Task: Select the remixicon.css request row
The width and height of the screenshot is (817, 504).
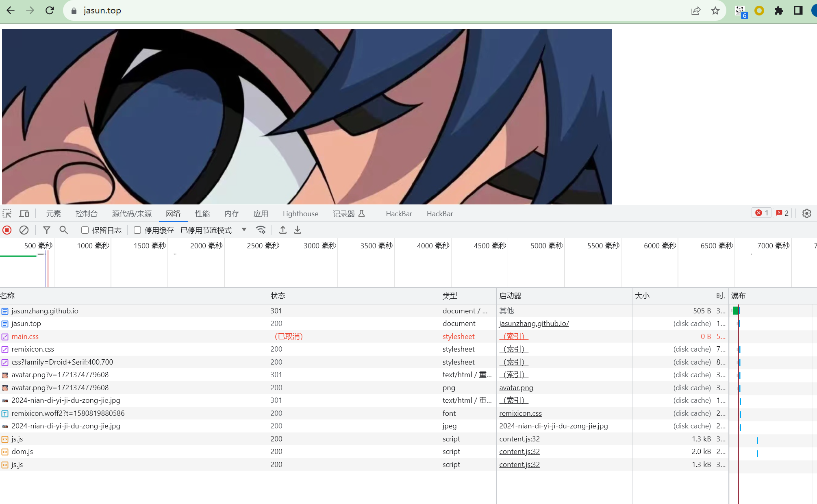Action: [408, 349]
